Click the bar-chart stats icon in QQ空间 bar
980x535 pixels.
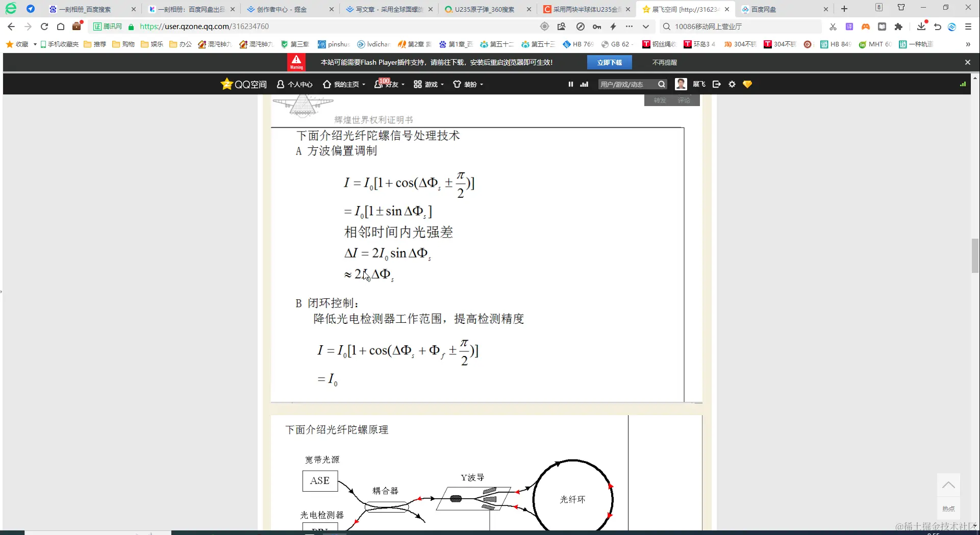point(583,84)
